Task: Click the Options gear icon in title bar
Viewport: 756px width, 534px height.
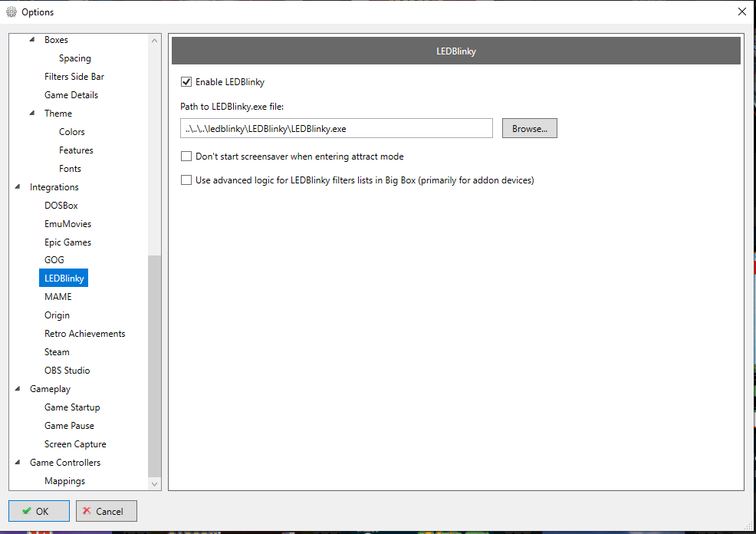Action: (x=12, y=12)
